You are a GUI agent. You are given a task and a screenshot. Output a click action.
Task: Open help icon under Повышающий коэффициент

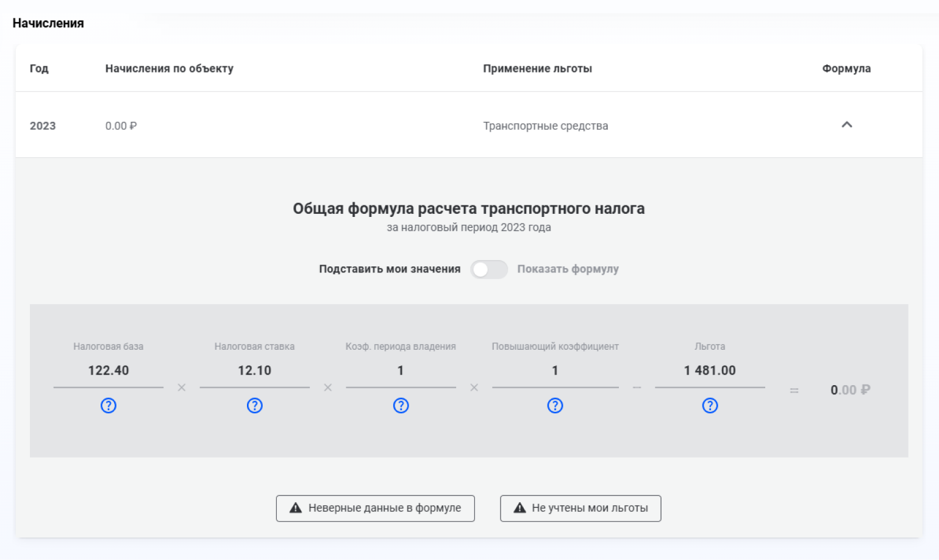(555, 406)
